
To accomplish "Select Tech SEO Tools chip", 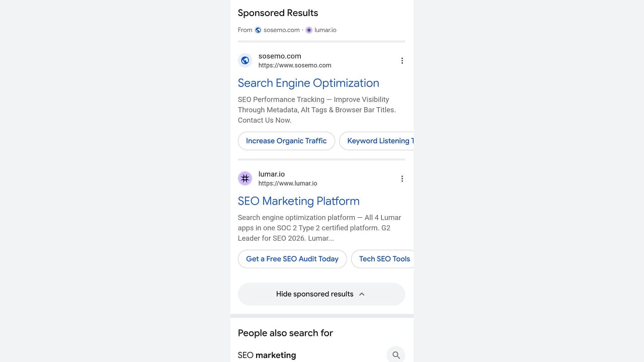I will click(x=382, y=259).
